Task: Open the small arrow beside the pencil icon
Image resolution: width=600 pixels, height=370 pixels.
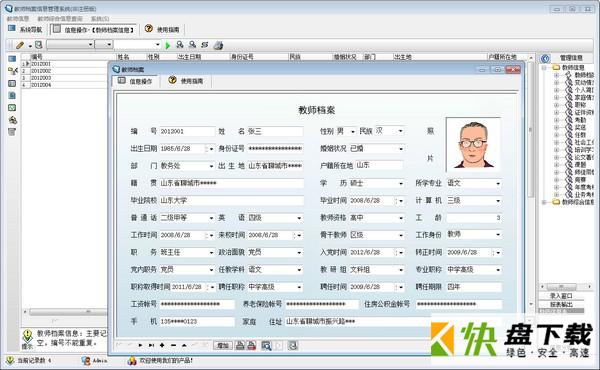Action: (30, 46)
